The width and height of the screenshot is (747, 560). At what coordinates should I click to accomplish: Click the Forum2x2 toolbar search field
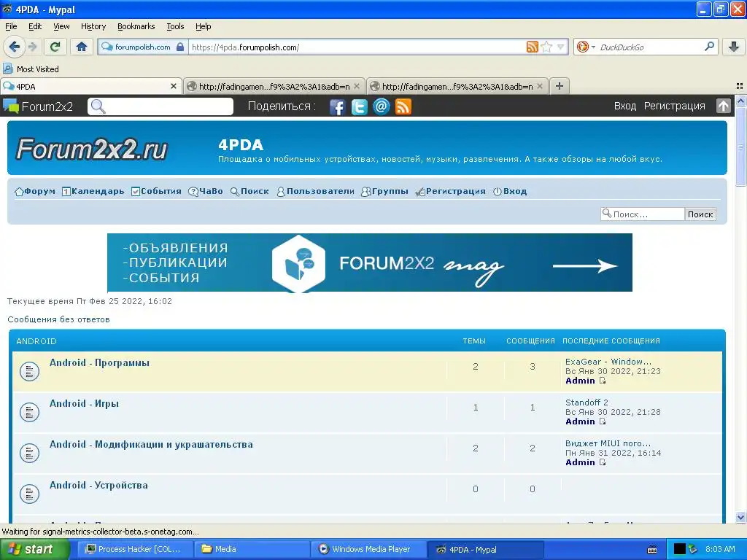pyautogui.click(x=160, y=106)
